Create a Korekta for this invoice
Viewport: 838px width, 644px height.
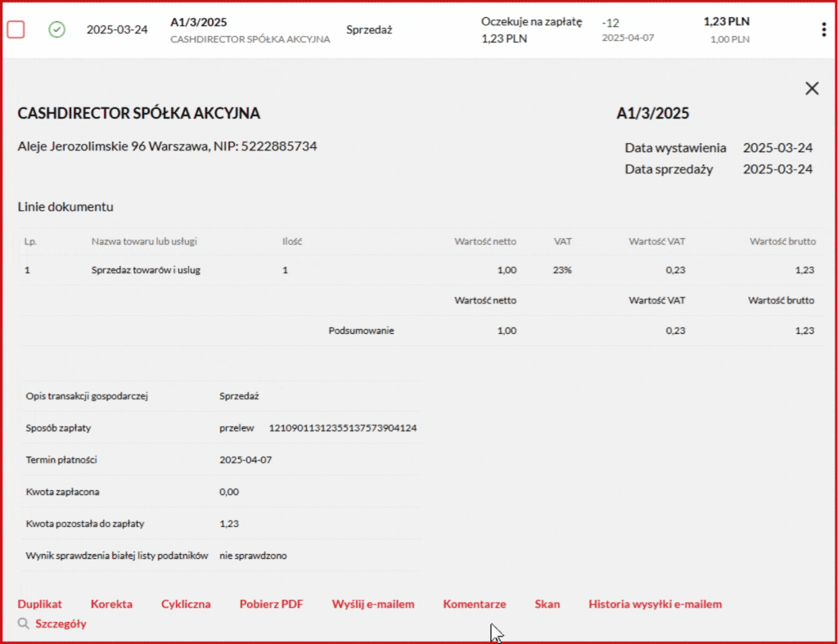click(111, 604)
